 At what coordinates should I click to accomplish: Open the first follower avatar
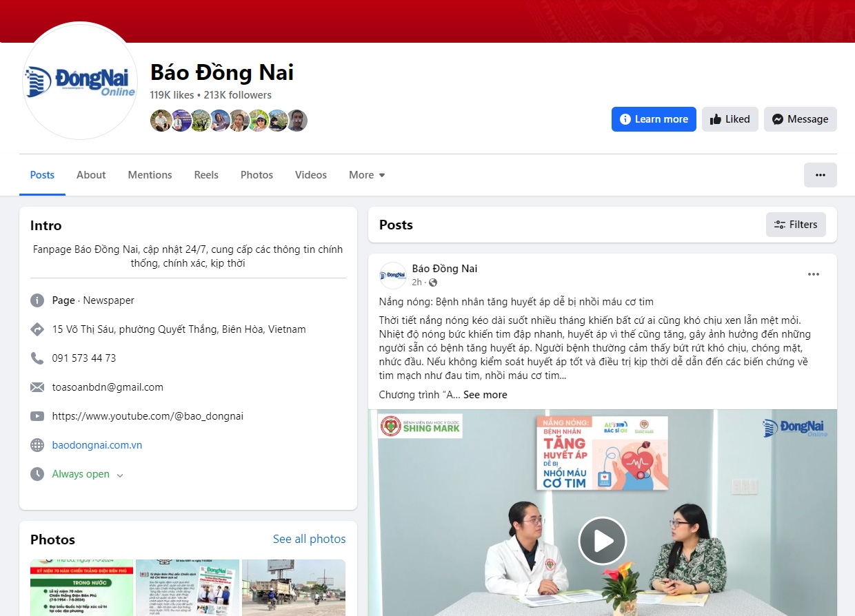[161, 121]
